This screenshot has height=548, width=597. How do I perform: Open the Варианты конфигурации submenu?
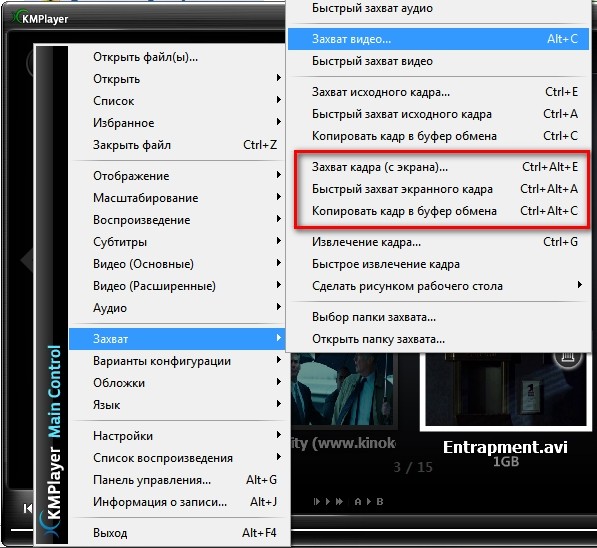177,361
